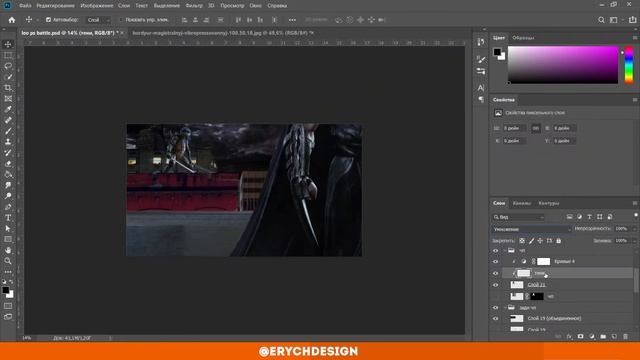This screenshot has width=640, height=360.
Task: Click the hue slider strip in Color panel
Action: tap(629, 65)
